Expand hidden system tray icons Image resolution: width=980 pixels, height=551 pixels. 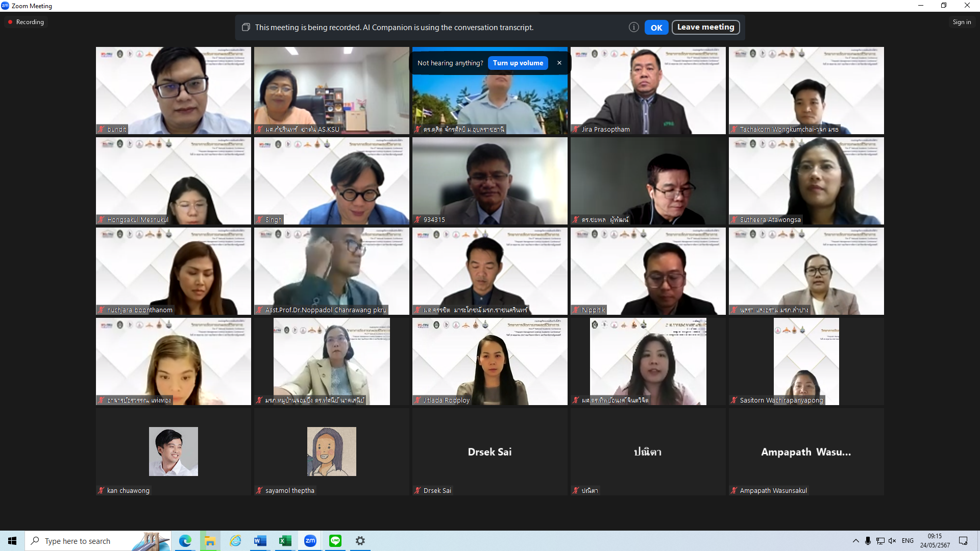coord(855,541)
